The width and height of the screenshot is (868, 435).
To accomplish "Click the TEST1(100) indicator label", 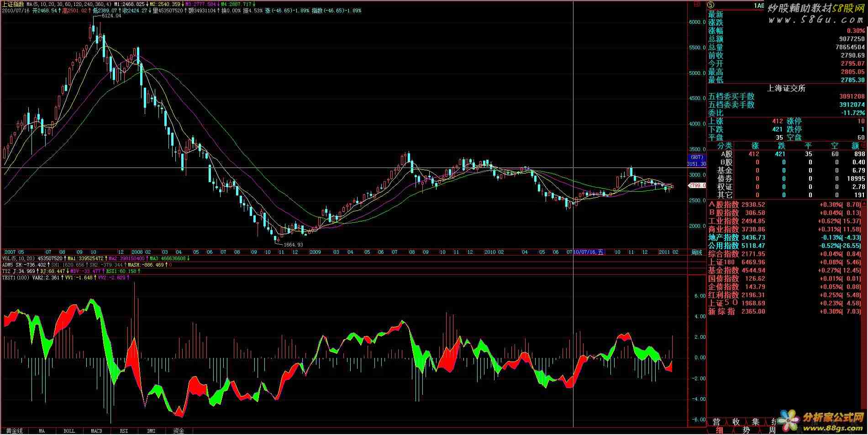I will (x=16, y=278).
